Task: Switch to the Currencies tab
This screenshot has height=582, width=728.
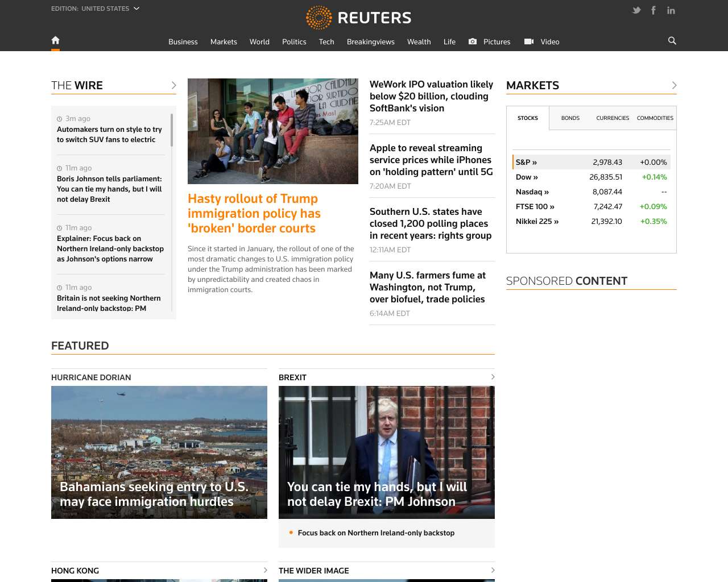Action: [x=613, y=118]
